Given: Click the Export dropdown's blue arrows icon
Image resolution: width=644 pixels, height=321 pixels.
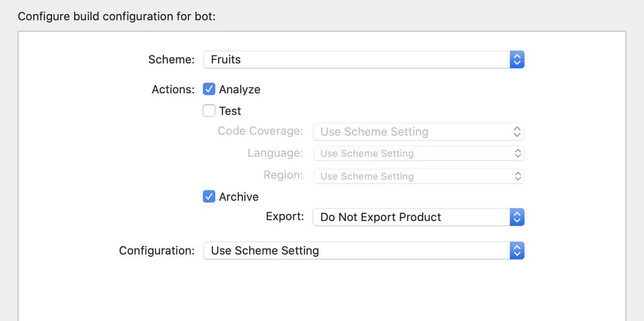Looking at the screenshot, I should pos(517,217).
